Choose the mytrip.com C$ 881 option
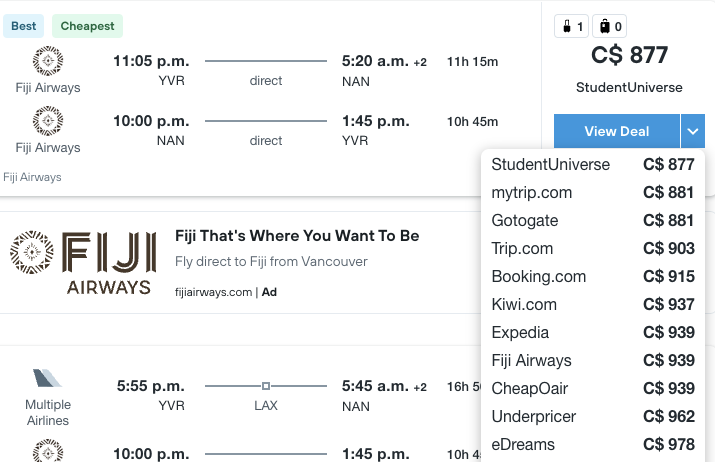This screenshot has height=462, width=715. (593, 193)
